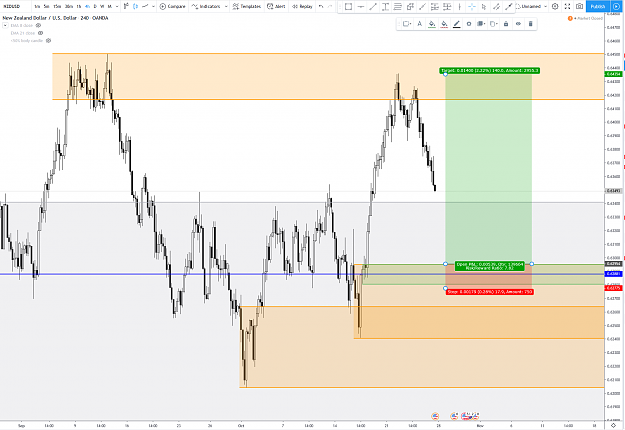
Task: Change the red stop fill color
Action: pos(444,24)
